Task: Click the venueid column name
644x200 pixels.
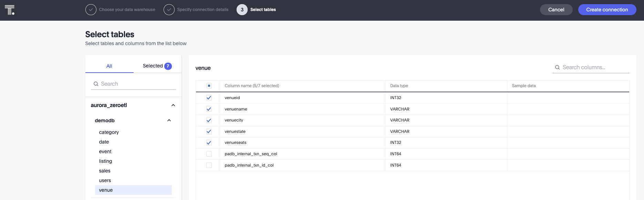Action: point(232,98)
